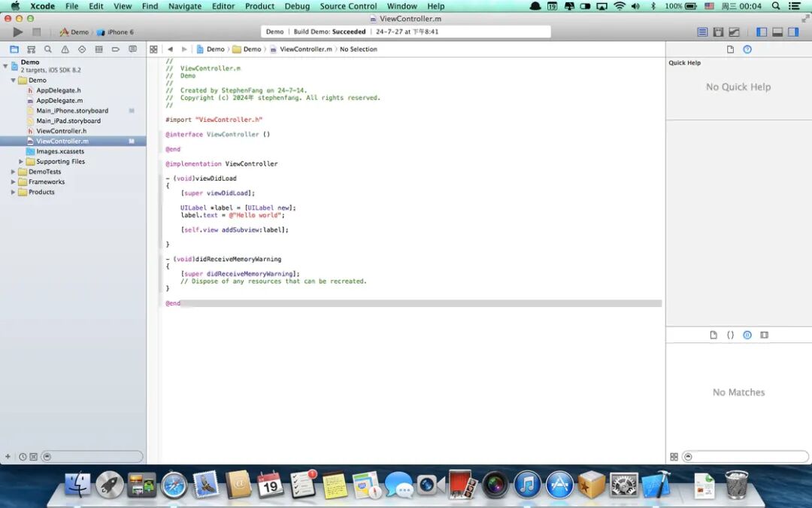Collapse the Demo group folder

(x=13, y=81)
